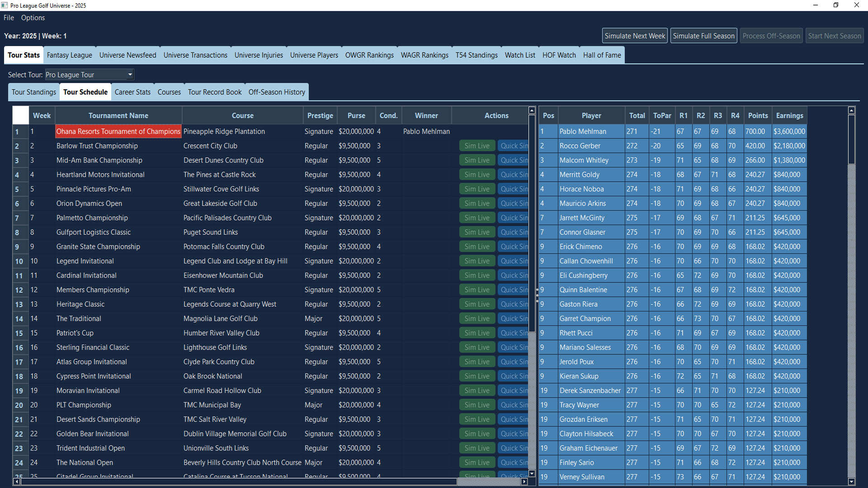868x488 pixels.
Task: View the OWGR Rankings tab
Action: click(x=369, y=55)
